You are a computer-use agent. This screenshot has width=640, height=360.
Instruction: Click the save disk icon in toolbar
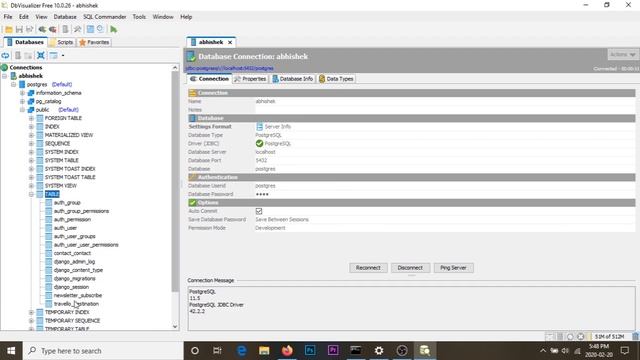click(19, 29)
